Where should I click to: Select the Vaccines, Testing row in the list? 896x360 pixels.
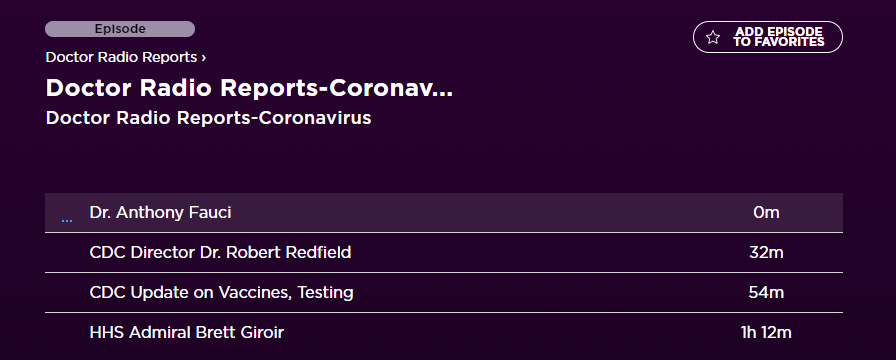444,293
